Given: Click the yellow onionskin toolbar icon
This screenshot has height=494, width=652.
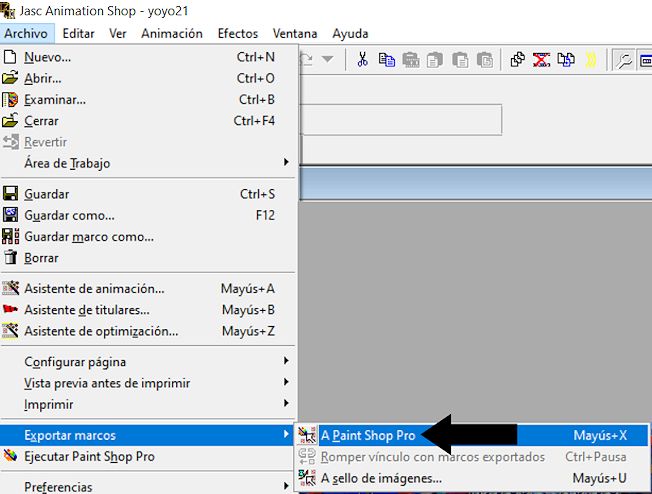Looking at the screenshot, I should [590, 60].
